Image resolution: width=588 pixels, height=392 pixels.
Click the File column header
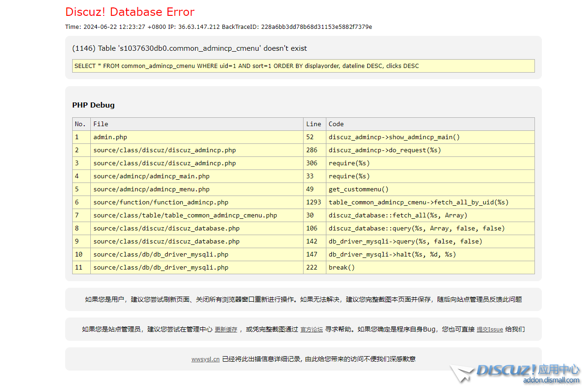coord(101,124)
